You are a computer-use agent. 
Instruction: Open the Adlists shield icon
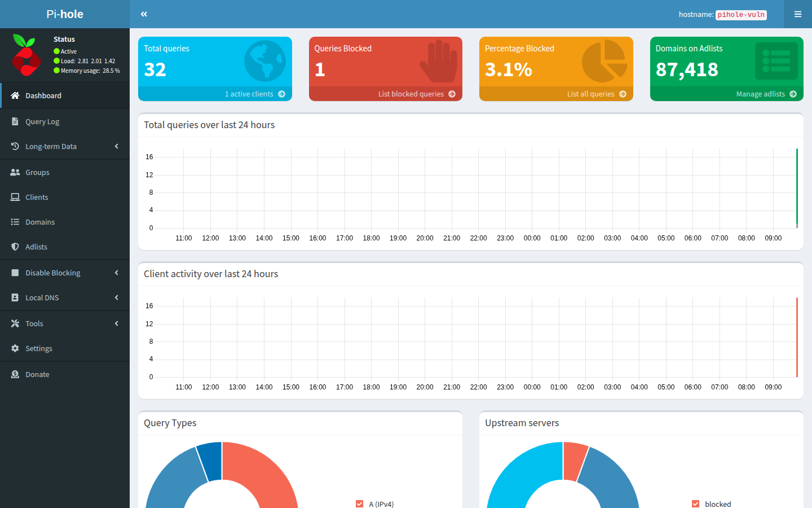click(x=15, y=247)
